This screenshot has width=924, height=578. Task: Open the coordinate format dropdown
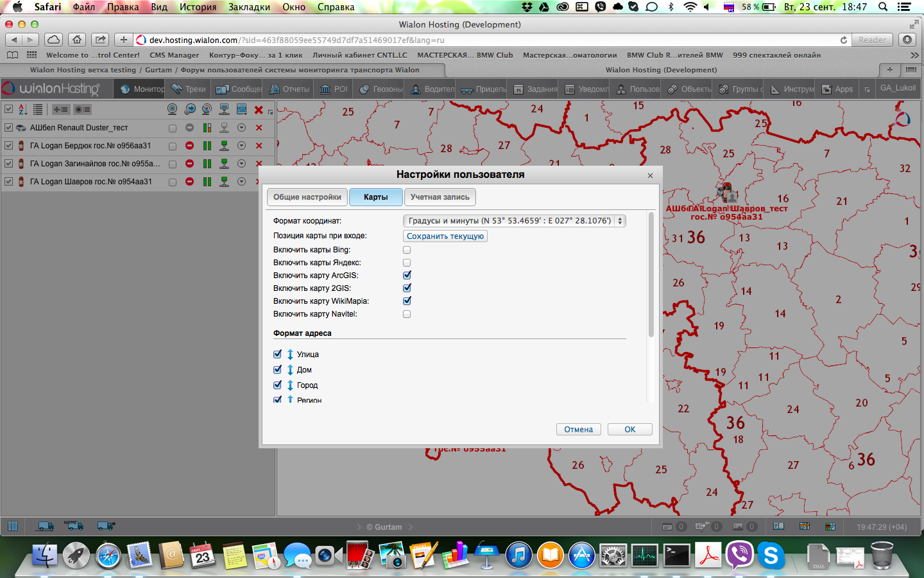coord(514,221)
